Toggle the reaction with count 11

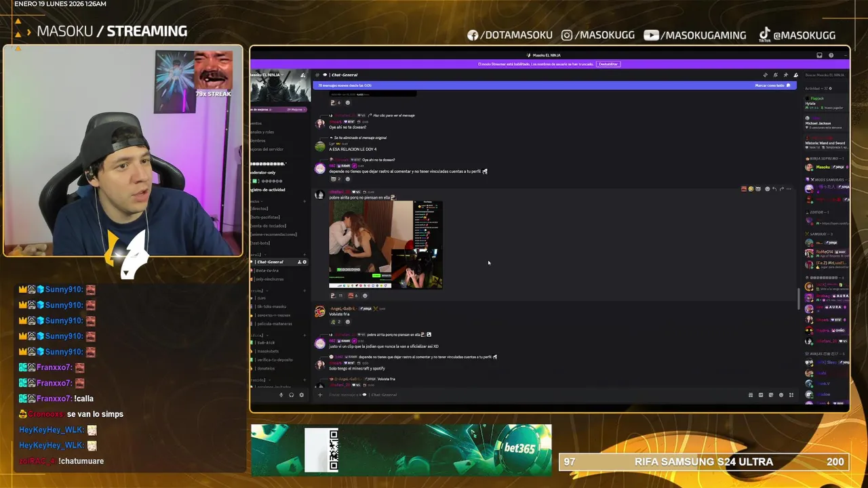(x=336, y=296)
